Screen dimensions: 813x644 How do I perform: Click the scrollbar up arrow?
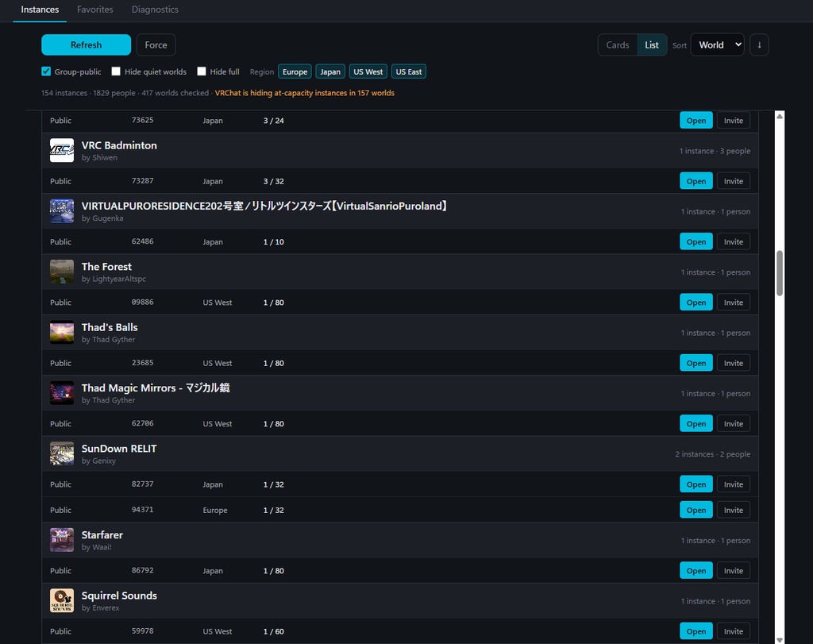[x=780, y=116]
